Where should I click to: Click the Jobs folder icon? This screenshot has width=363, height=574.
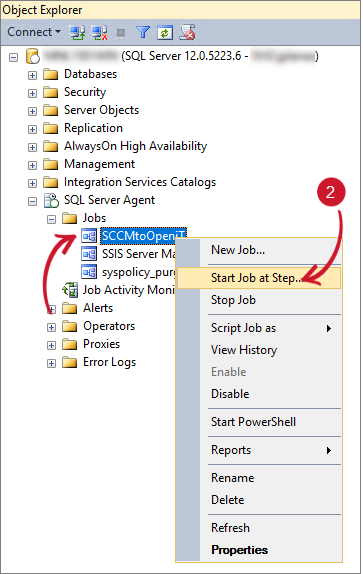pyautogui.click(x=70, y=219)
